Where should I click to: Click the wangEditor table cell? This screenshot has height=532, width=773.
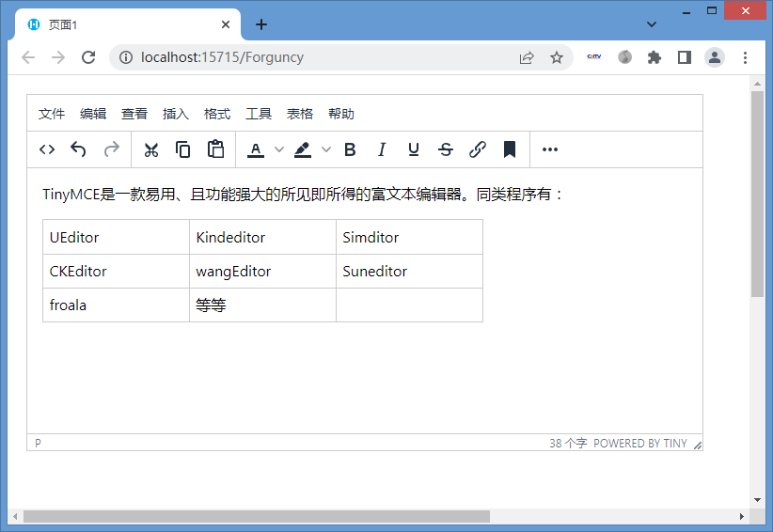click(x=262, y=272)
